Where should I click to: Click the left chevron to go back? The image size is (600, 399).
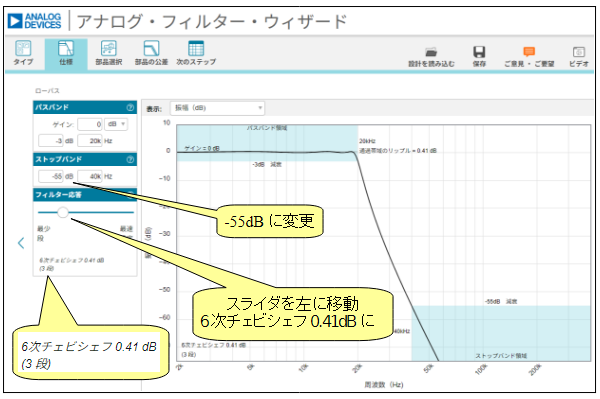coord(21,243)
